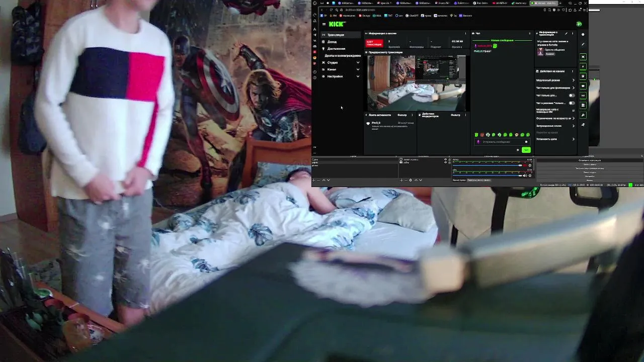Remove selected scene in OBS
The image size is (644, 362).
318,180
